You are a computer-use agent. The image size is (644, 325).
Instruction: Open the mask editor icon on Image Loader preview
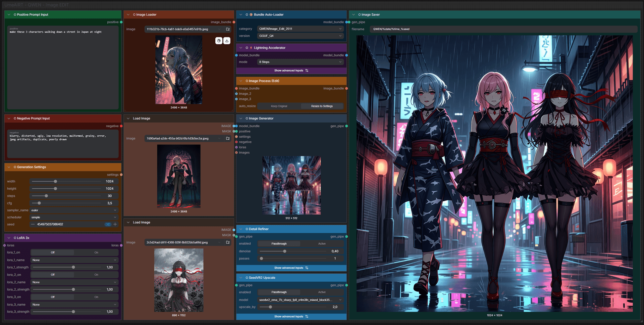[x=219, y=41]
